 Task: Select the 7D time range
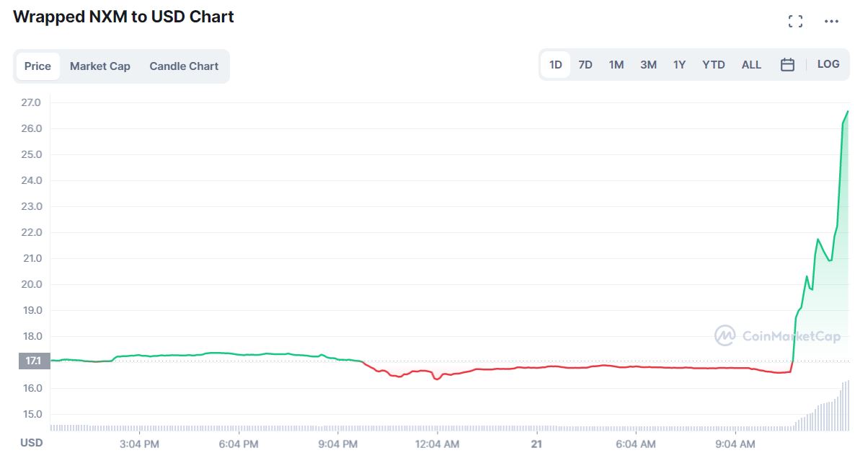pyautogui.click(x=585, y=65)
